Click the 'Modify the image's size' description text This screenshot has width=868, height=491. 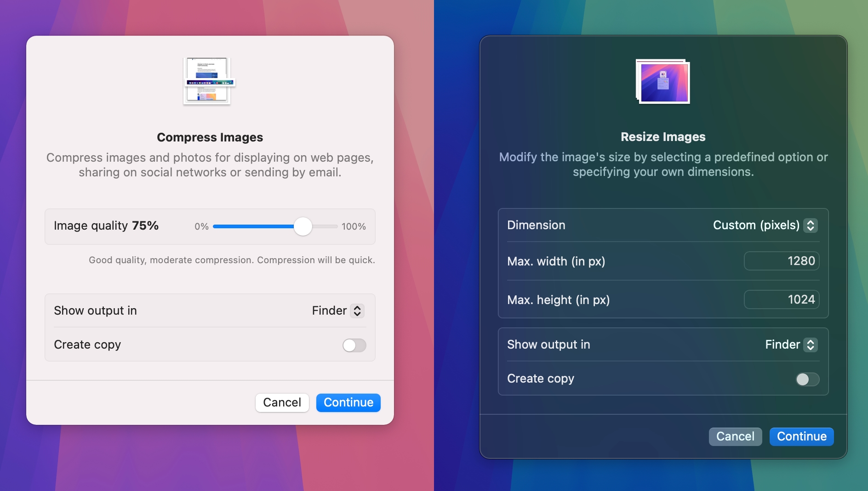pyautogui.click(x=663, y=164)
